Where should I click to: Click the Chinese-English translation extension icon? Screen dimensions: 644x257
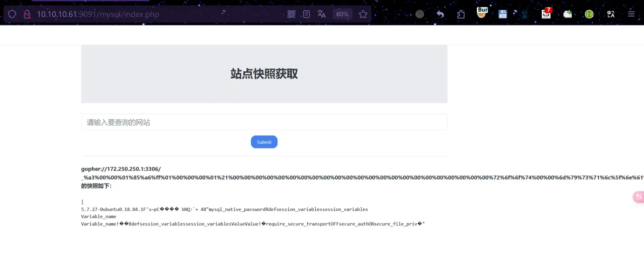[x=611, y=14]
